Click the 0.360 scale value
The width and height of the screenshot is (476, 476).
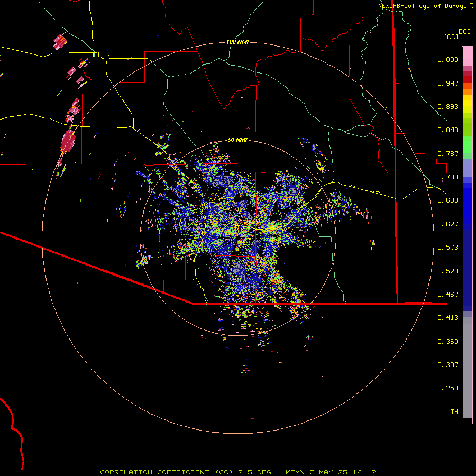pos(448,342)
